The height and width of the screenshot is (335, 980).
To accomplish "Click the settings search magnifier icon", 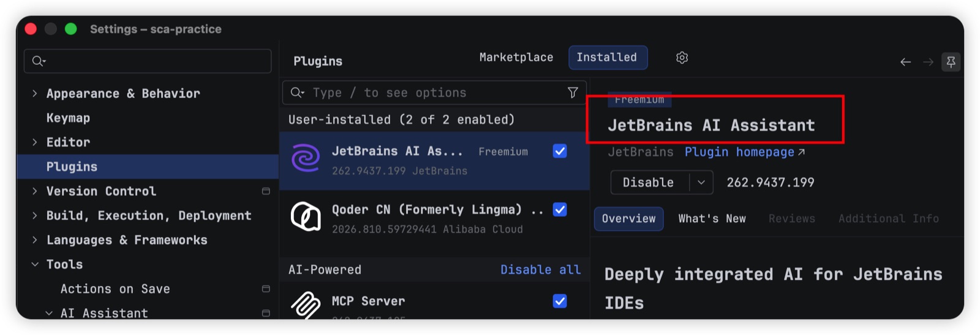I will pos(39,61).
